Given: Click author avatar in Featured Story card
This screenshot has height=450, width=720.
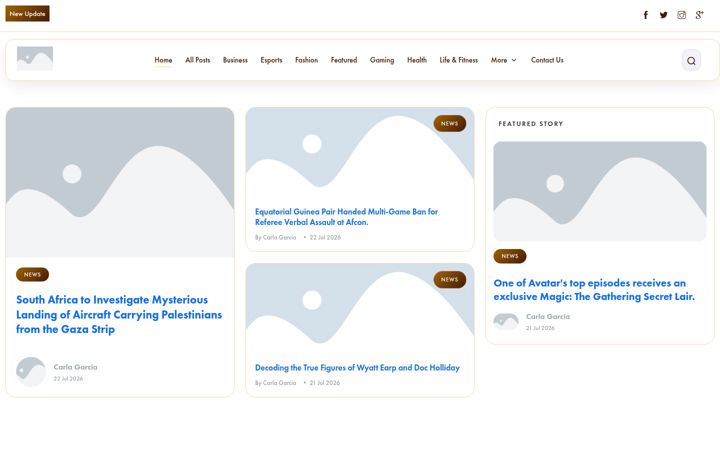Looking at the screenshot, I should point(506,321).
